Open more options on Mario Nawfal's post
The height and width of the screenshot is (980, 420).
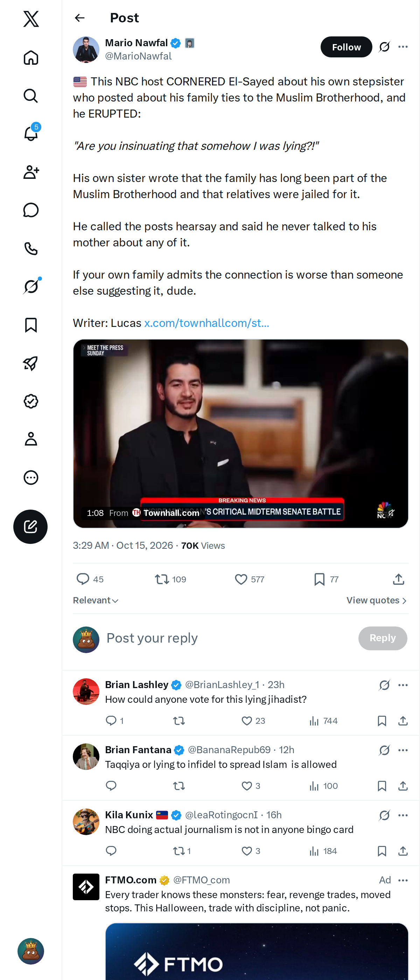pyautogui.click(x=403, y=47)
